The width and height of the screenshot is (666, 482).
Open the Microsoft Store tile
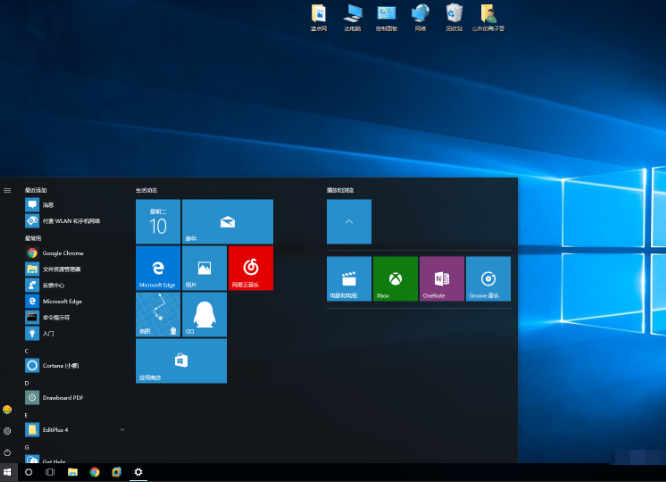pyautogui.click(x=181, y=361)
